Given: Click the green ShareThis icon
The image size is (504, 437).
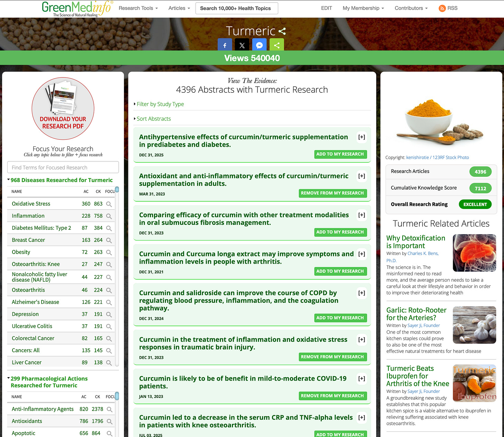Looking at the screenshot, I should (277, 45).
